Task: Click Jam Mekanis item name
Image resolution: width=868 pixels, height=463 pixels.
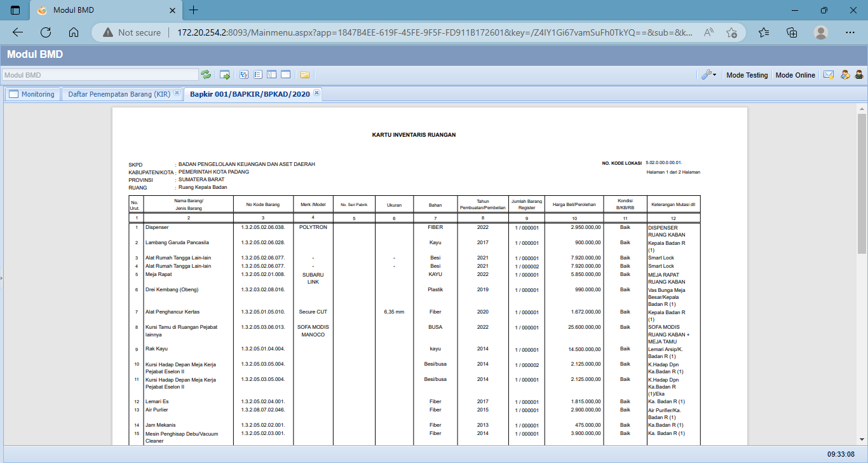Action: pyautogui.click(x=161, y=425)
